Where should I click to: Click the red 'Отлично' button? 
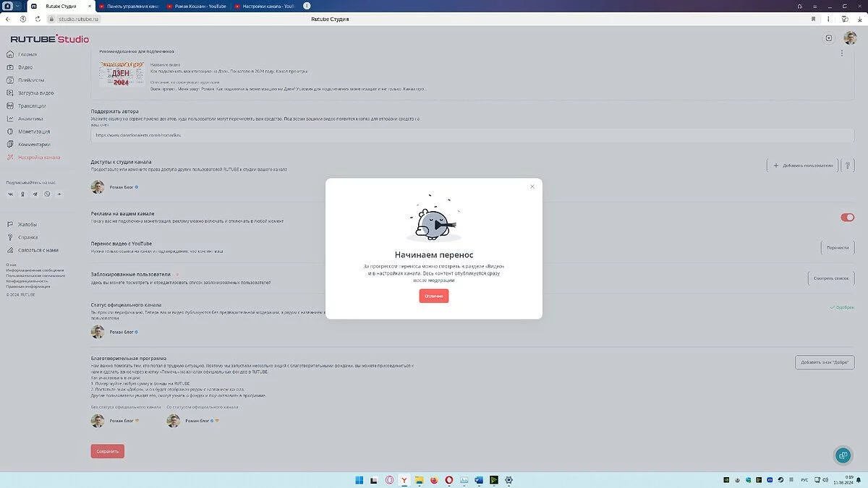(434, 296)
